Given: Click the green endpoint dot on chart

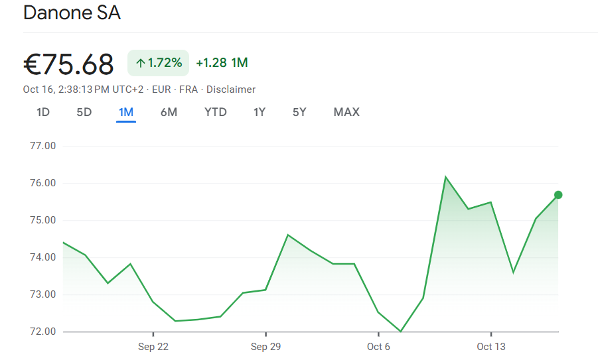Looking at the screenshot, I should point(558,195).
